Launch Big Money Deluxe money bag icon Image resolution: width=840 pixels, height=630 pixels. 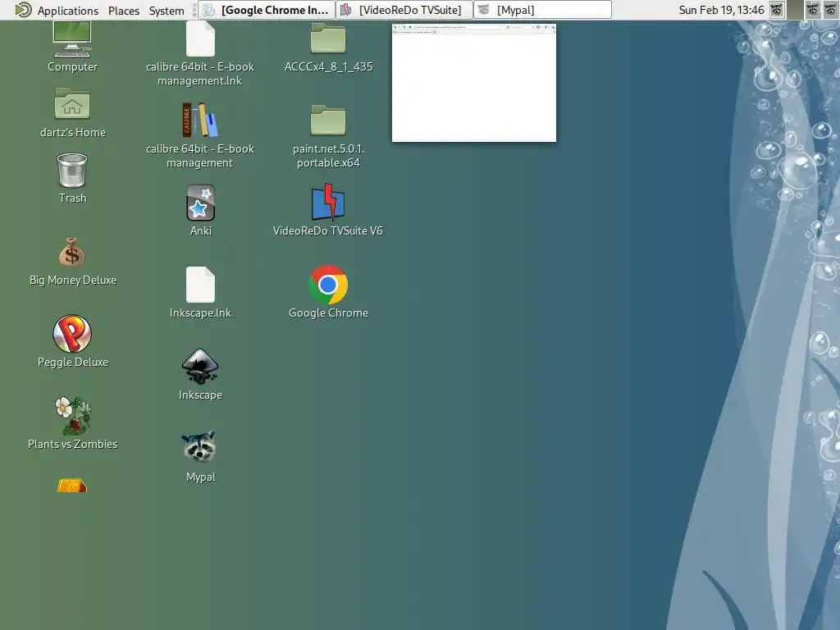pos(72,252)
